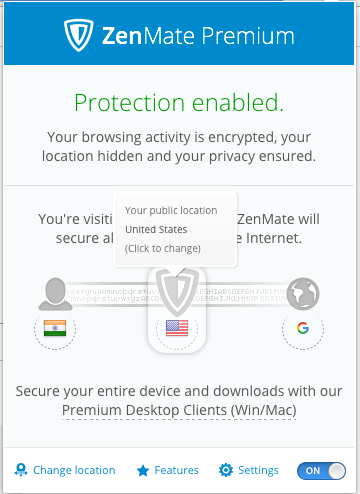360x494 pixels.
Task: Open the Features section
Action: [x=167, y=470]
